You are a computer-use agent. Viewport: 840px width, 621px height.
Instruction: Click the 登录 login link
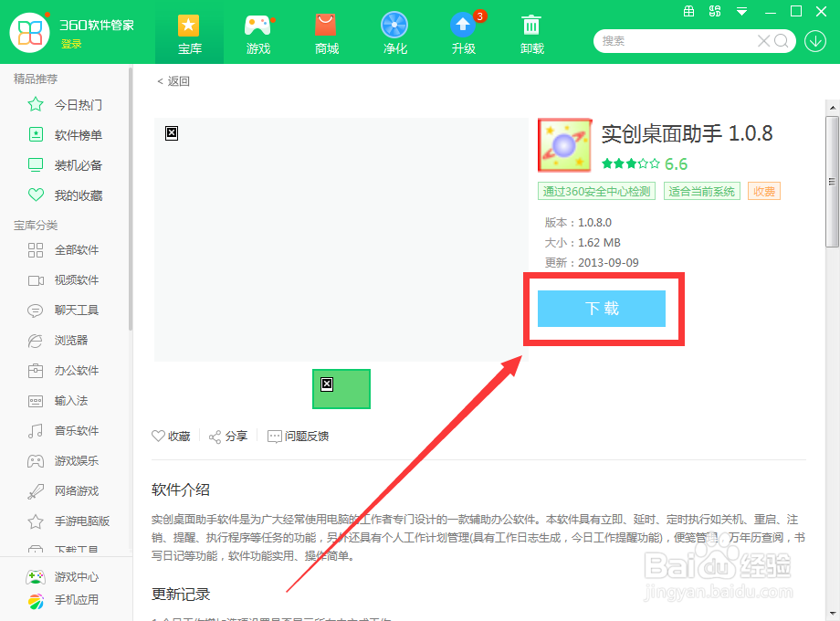pos(71,44)
